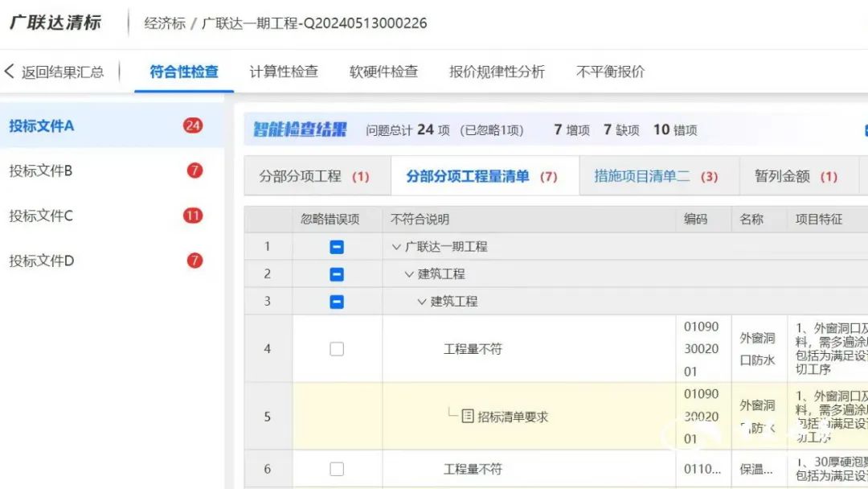This screenshot has width=868, height=489.
Task: Click 工程量不符 in row 6
Action: (x=473, y=469)
